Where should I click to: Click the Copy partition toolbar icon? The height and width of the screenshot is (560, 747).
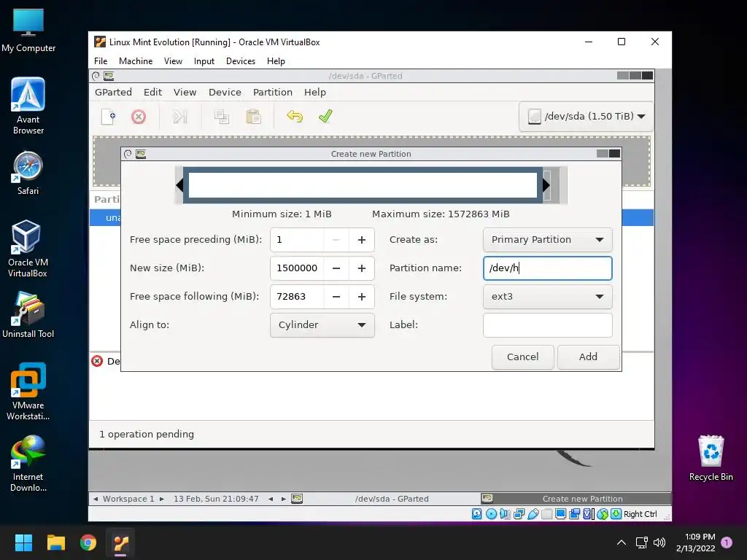tap(222, 117)
